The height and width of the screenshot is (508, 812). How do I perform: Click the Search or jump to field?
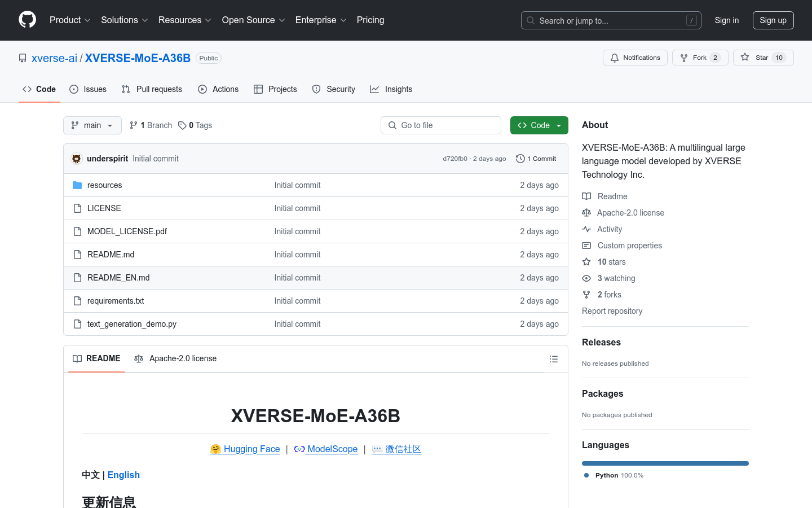point(611,20)
